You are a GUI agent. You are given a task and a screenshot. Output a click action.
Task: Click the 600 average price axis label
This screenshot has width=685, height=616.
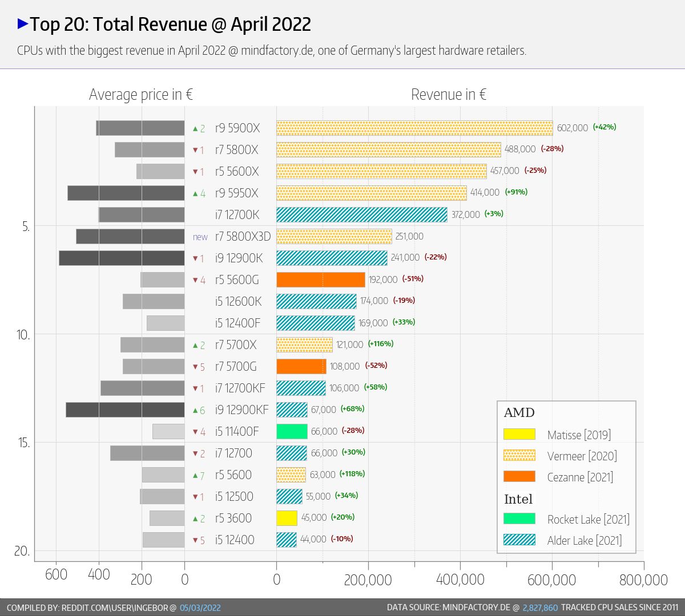(56, 574)
